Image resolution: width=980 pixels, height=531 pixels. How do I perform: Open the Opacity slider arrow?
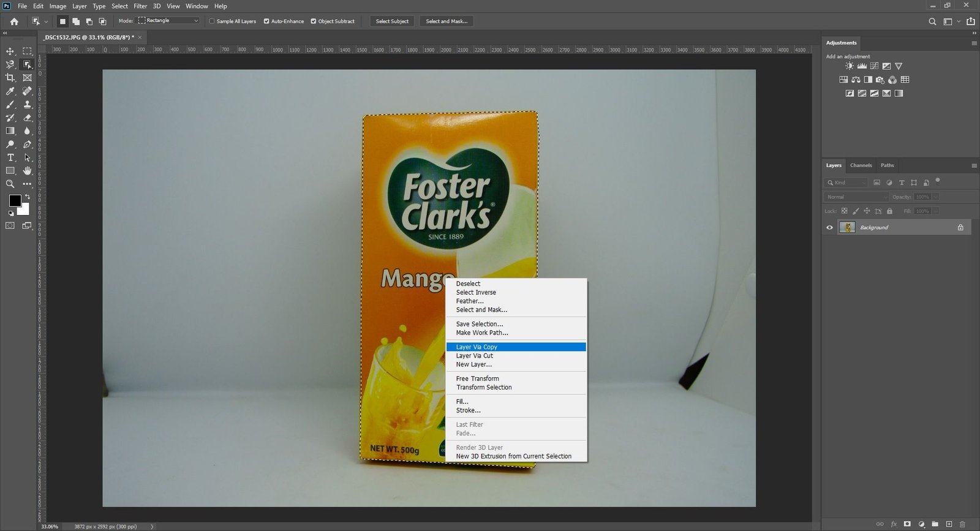click(935, 197)
